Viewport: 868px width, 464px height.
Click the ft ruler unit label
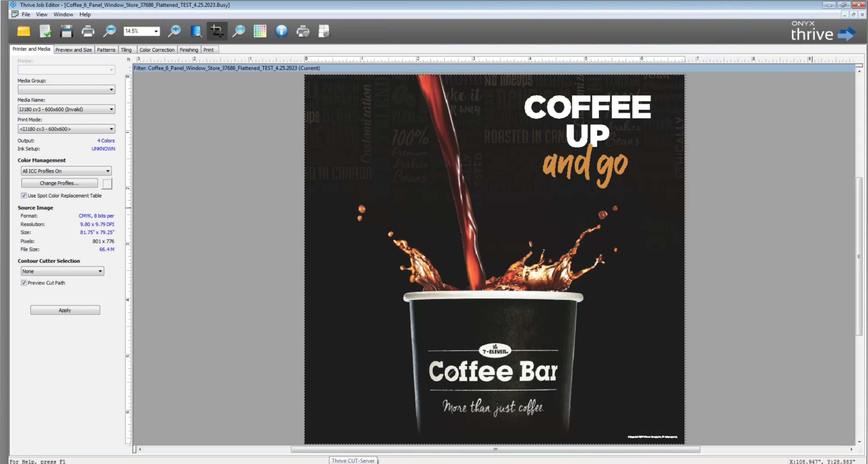tap(129, 60)
